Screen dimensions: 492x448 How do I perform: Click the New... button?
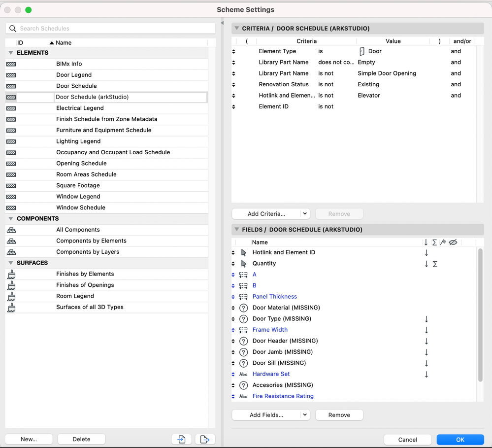(x=29, y=439)
